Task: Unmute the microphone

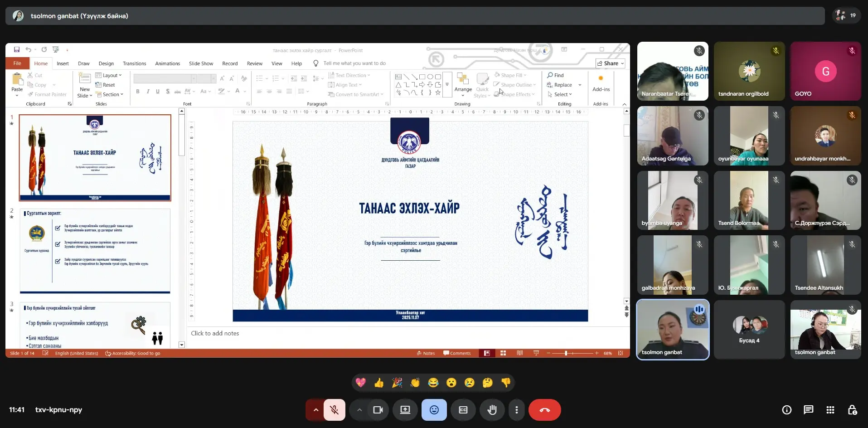Action: click(335, 410)
